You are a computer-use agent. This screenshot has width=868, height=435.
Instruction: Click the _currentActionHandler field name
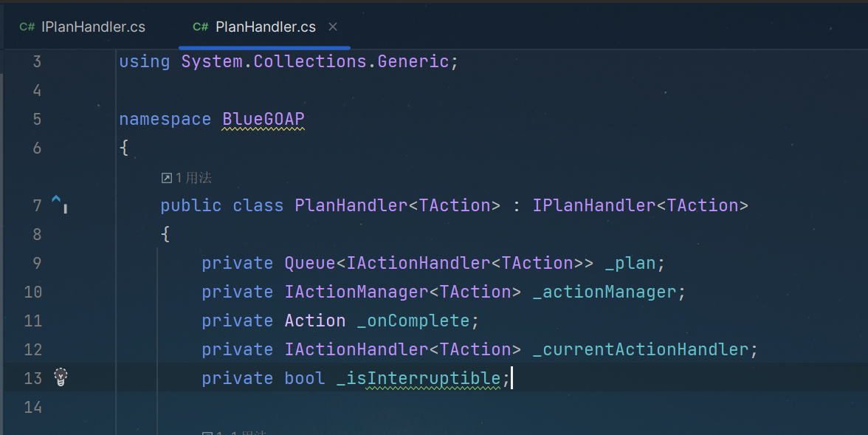point(640,349)
